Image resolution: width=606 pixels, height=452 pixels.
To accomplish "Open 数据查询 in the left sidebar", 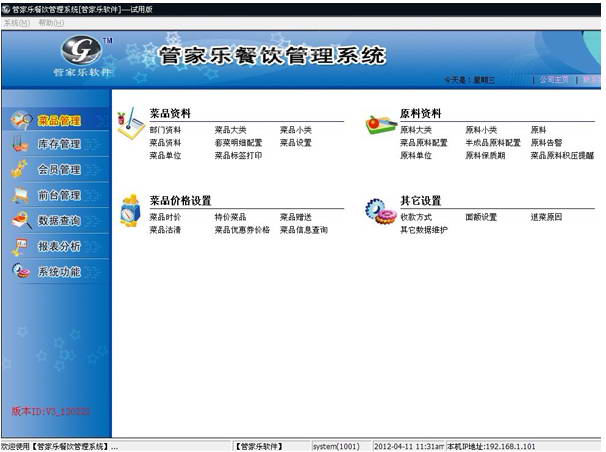I will 58,220.
